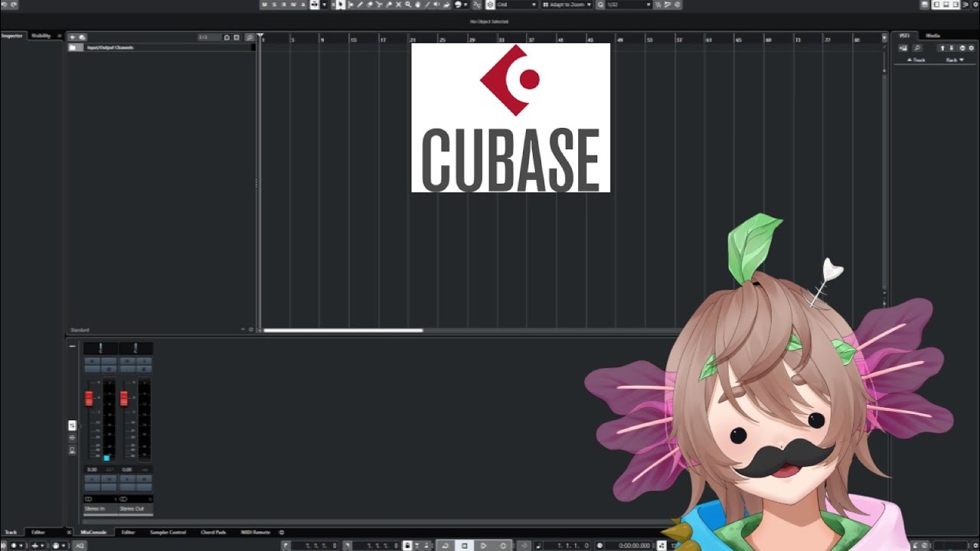This screenshot has width=980, height=551.
Task: Open the dropdown arrow beside Standard label
Action: (x=243, y=330)
